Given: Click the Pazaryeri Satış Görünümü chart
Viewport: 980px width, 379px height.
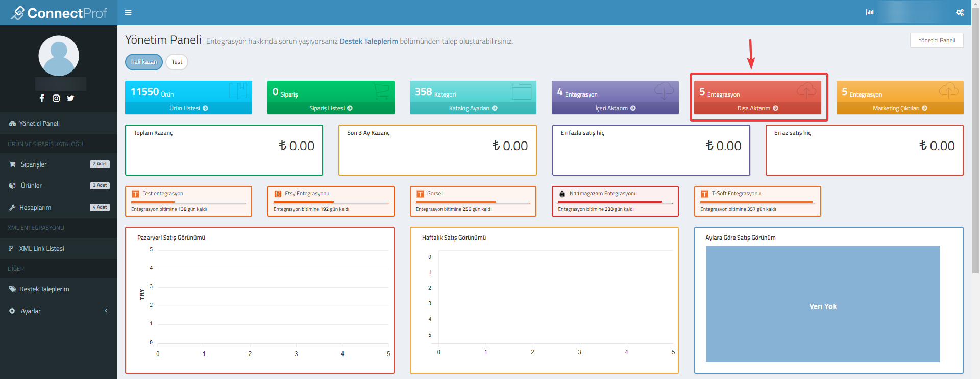Looking at the screenshot, I should (x=260, y=300).
